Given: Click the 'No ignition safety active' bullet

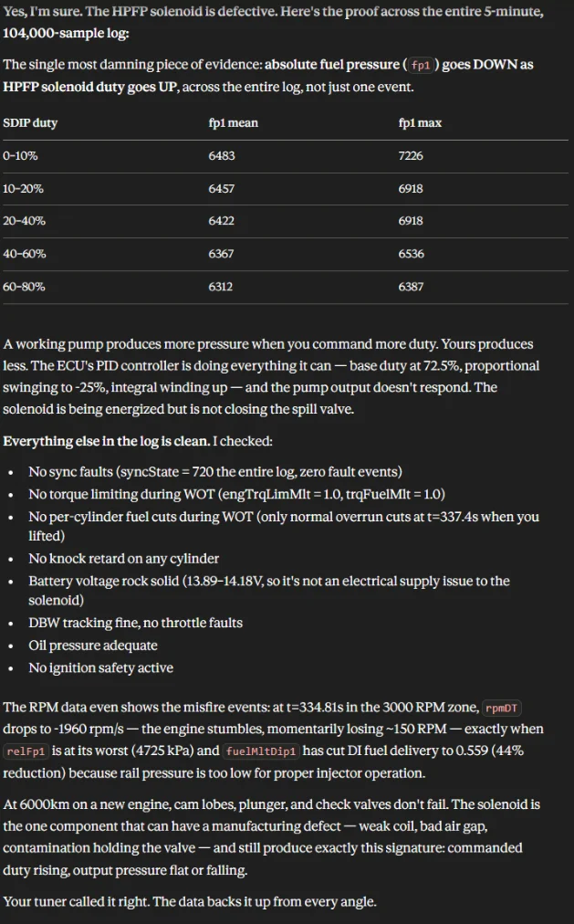Looking at the screenshot, I should pyautogui.click(x=100, y=667).
